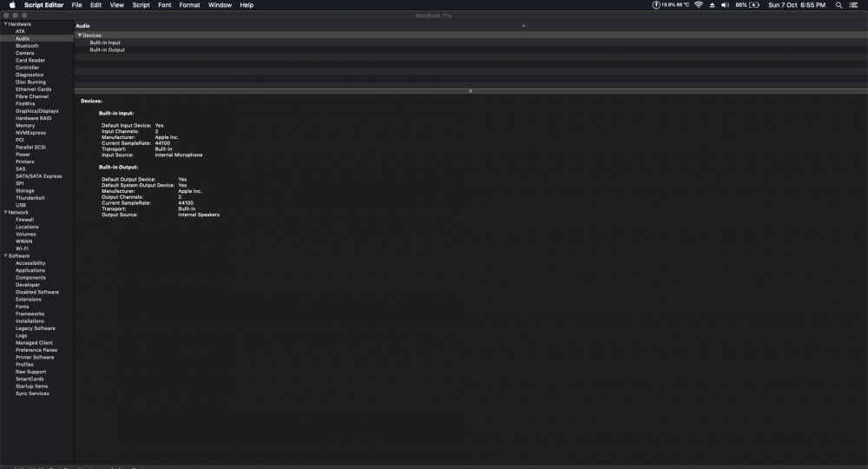
Task: Select Fibre Channel in sidebar
Action: tap(31, 96)
